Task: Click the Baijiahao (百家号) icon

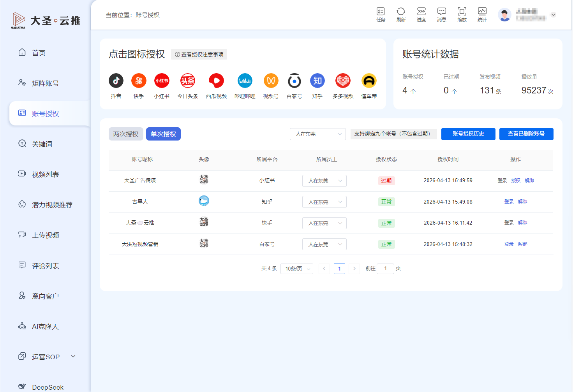Action: tap(294, 81)
